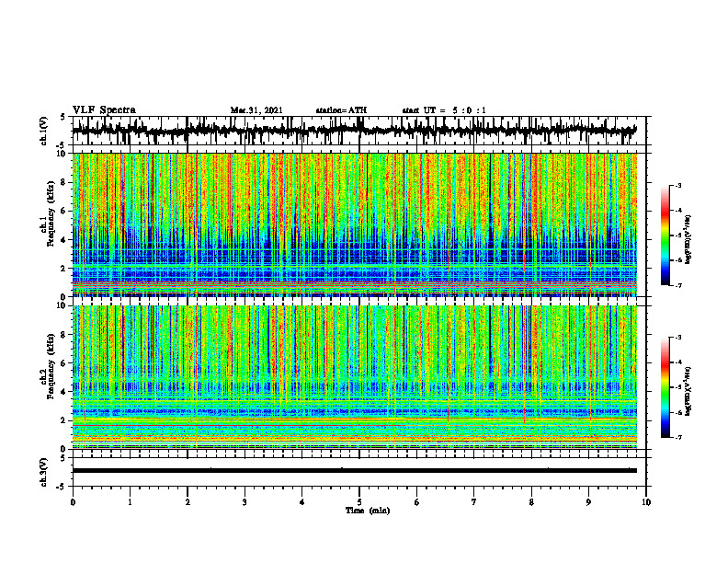Click the "-7" label on ch.1 colorbar
The image size is (728, 563).
click(x=678, y=285)
